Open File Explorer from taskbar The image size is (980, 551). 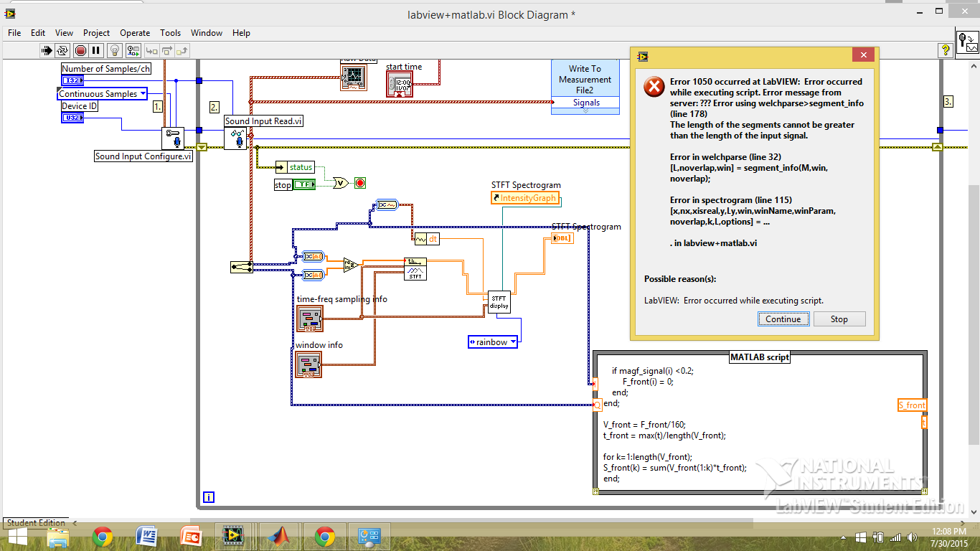[x=58, y=537]
